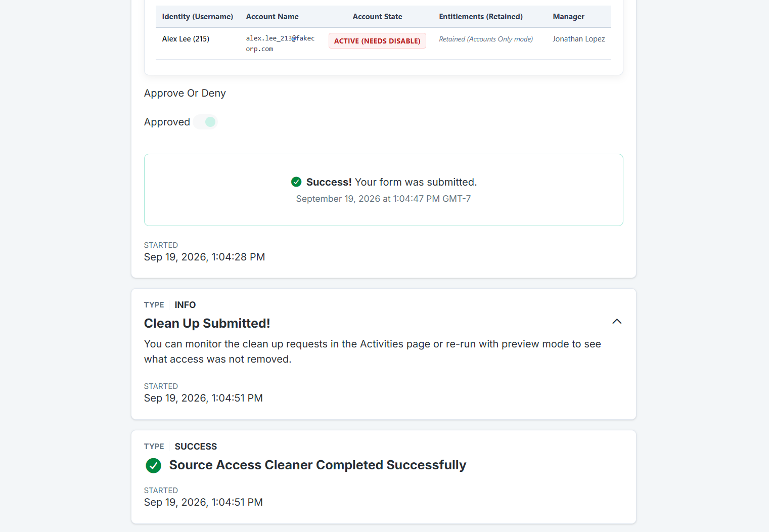Click the green success checkmark beside 'Success!'
Screen dimensions: 769x532
click(296, 182)
